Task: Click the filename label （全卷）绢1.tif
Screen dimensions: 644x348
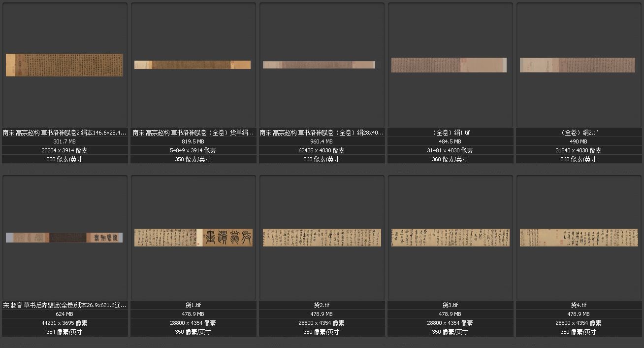Action: tap(450, 133)
